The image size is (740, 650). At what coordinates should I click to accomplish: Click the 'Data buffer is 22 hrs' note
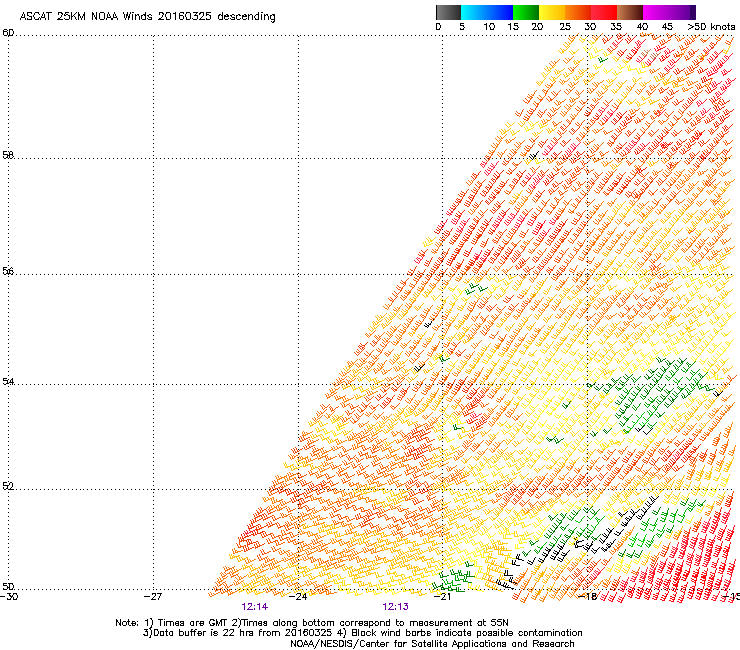pos(362,633)
